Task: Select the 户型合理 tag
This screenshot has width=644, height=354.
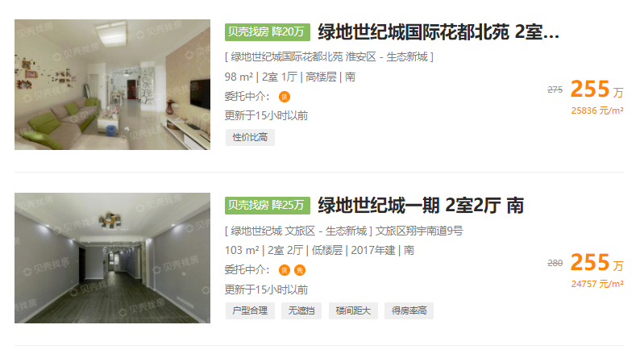Action: (250, 310)
